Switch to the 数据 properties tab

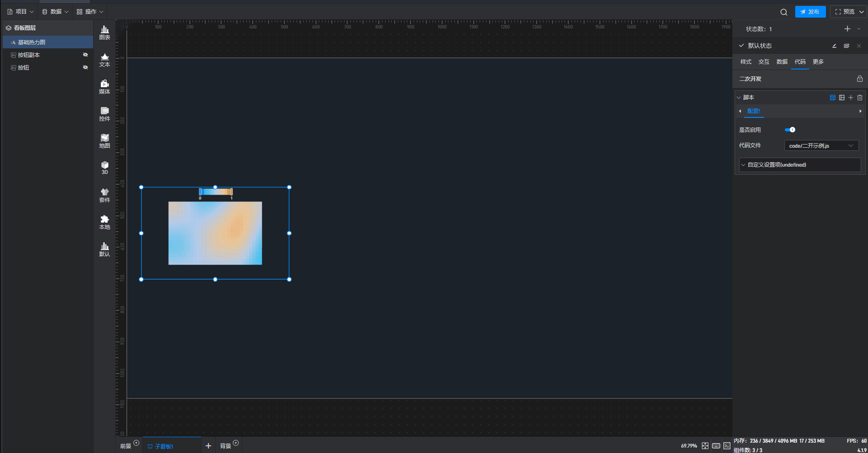(782, 62)
